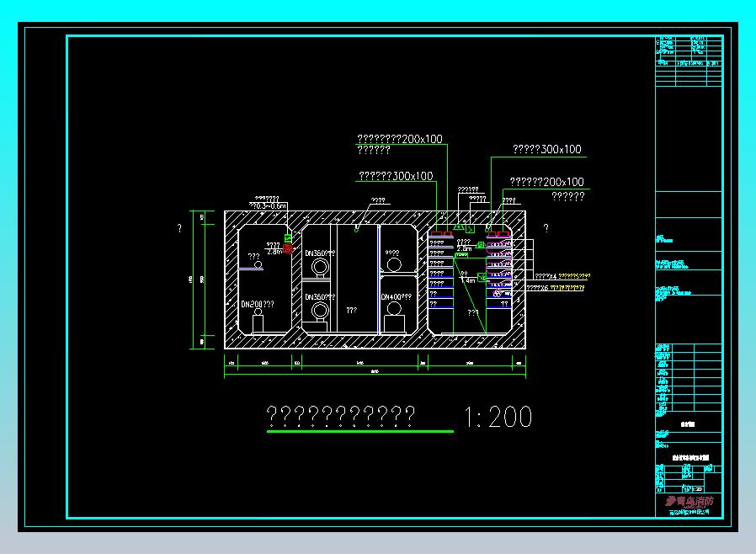Screen dimensions: 756x554
Task: Select the DN400??? pipe label
Action: (396, 297)
